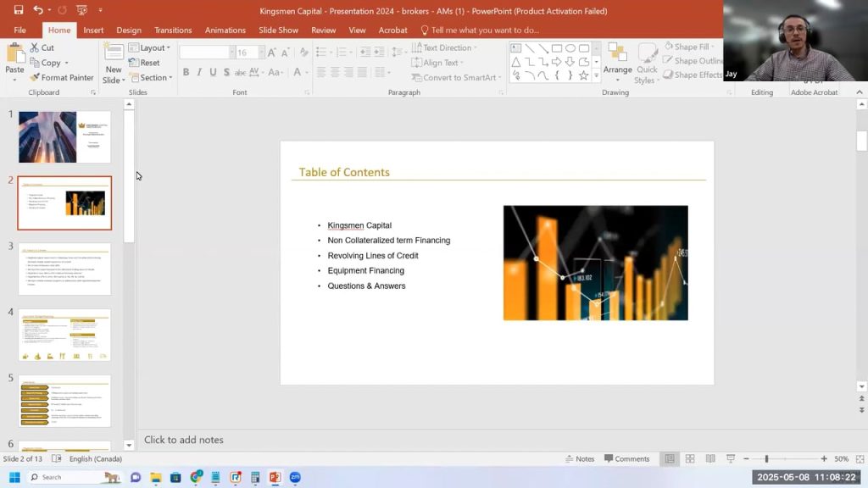Click the Paste clipboard icon
This screenshot has width=868, height=488.
15,54
